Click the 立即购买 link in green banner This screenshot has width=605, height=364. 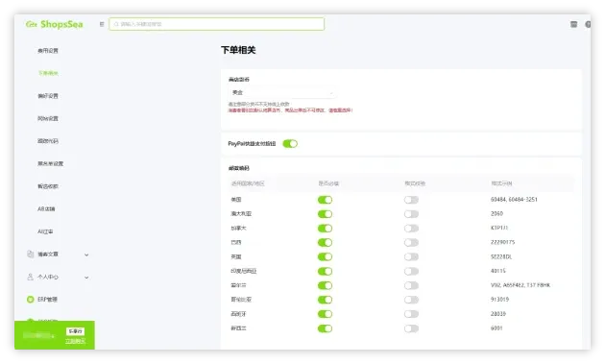tap(75, 341)
